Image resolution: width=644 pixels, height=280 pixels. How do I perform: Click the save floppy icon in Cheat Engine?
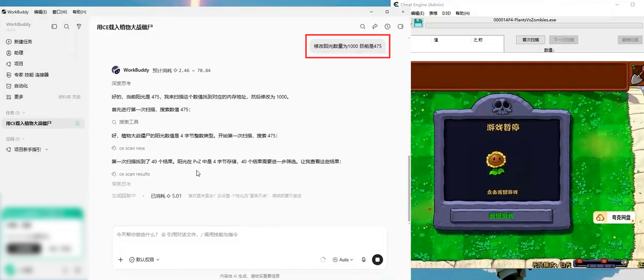[418, 23]
